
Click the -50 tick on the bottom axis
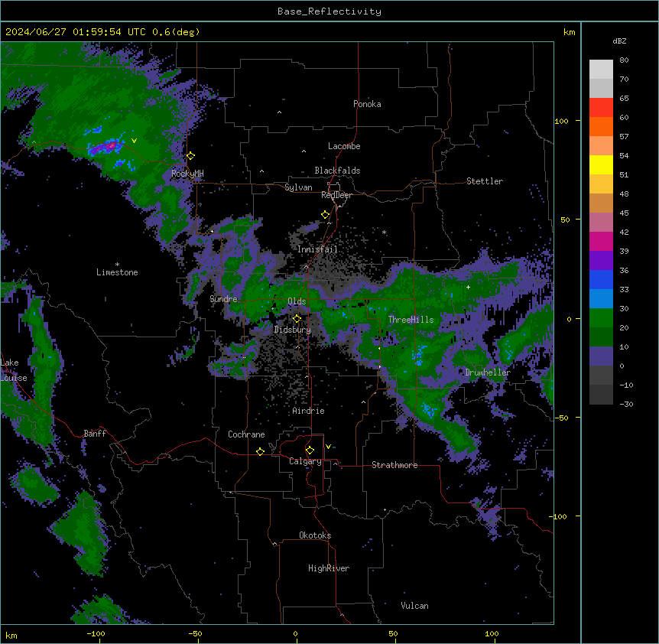point(195,633)
